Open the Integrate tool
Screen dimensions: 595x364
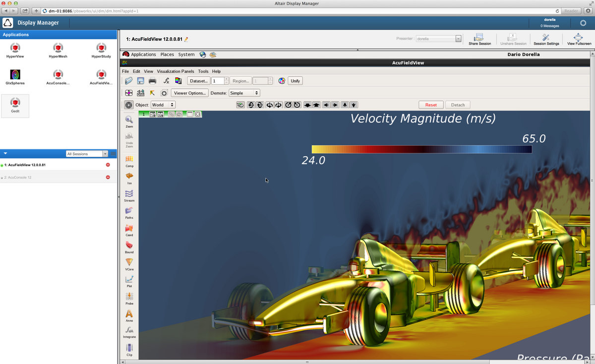pos(129,332)
